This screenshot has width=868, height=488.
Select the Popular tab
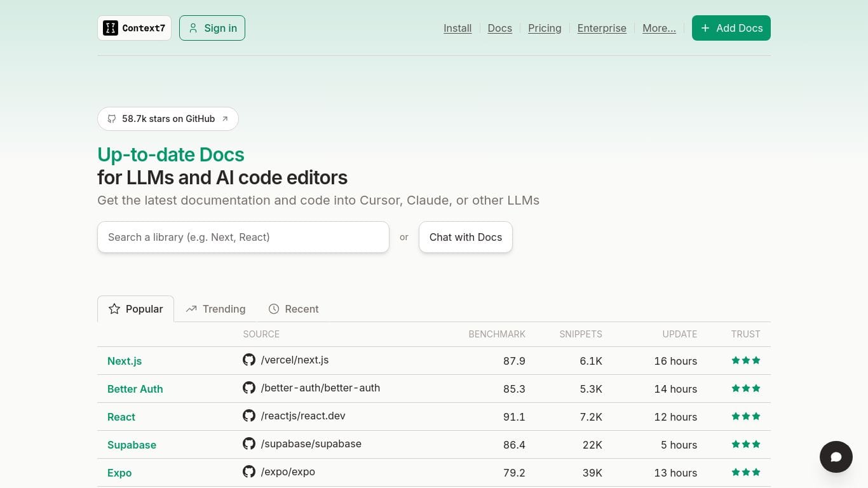coord(135,309)
